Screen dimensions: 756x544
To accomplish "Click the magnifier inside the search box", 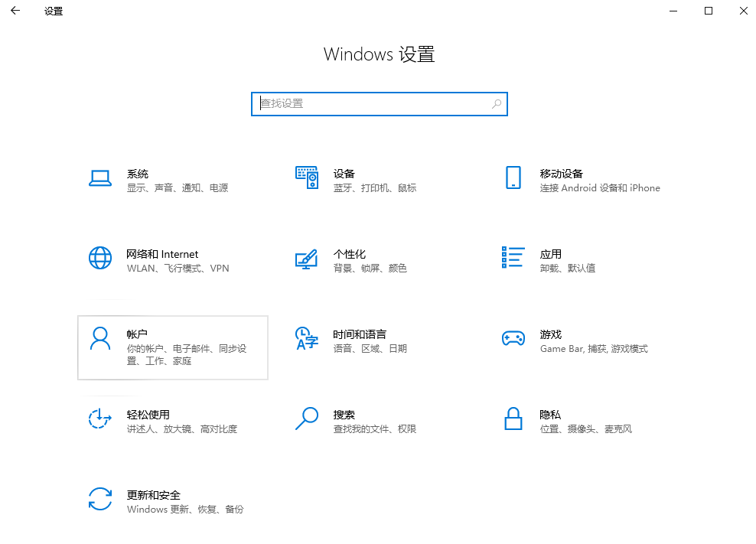I will 497,103.
